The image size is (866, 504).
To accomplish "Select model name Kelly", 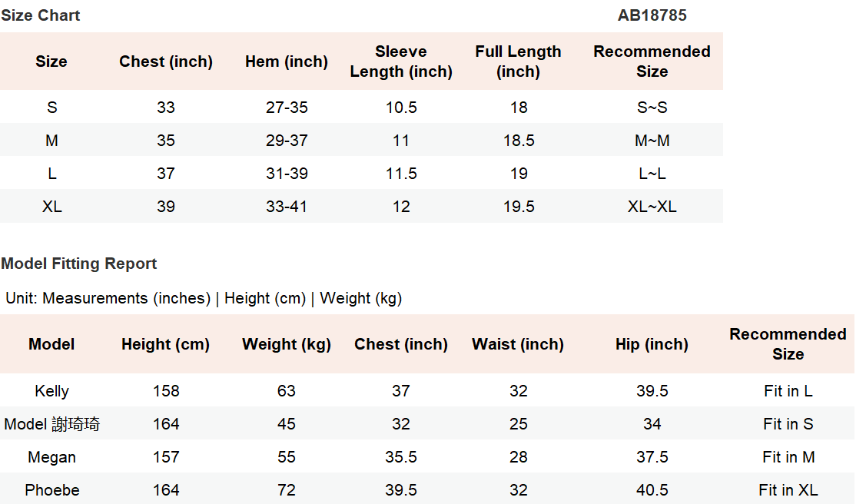I will (51, 391).
